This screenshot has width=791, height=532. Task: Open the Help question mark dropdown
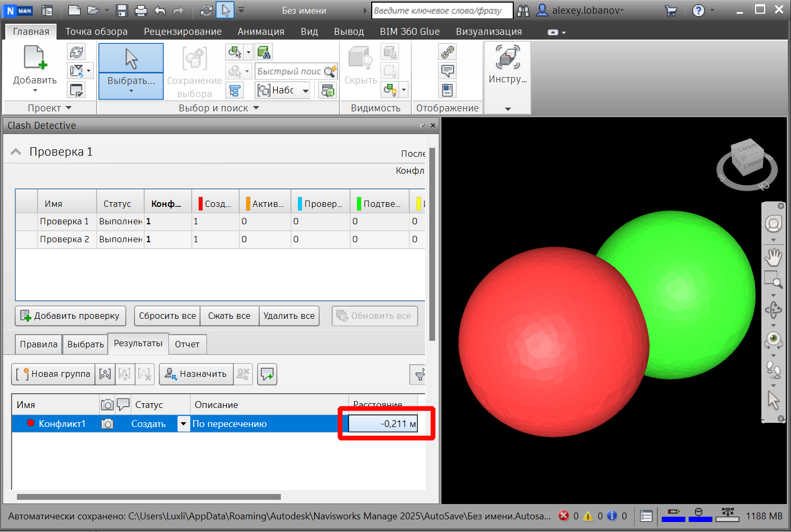click(x=712, y=10)
